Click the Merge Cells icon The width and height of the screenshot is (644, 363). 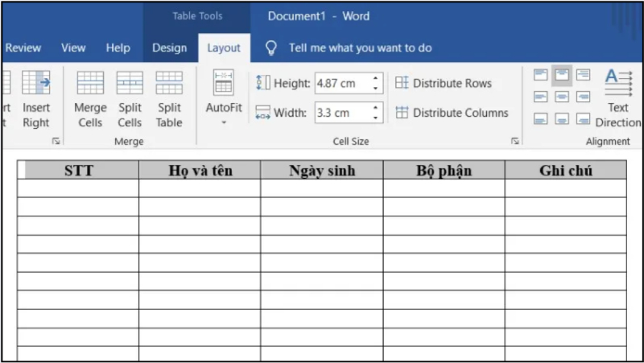[x=90, y=83]
